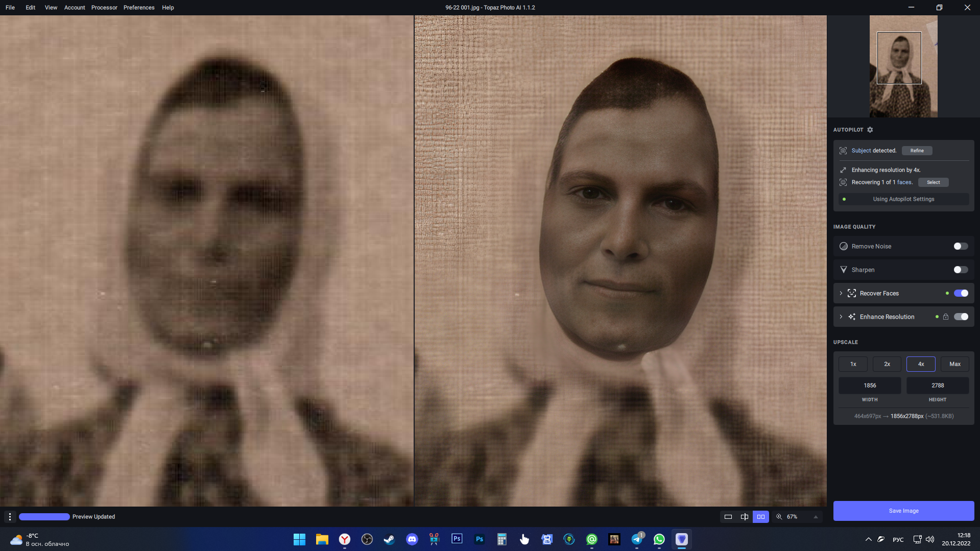Image resolution: width=980 pixels, height=551 pixels.
Task: Expand the Enhance Resolution section
Action: (841, 317)
